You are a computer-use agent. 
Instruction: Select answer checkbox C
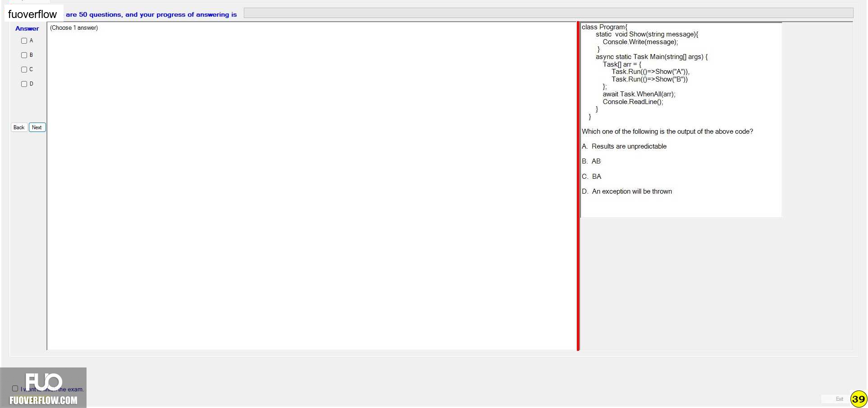(24, 70)
